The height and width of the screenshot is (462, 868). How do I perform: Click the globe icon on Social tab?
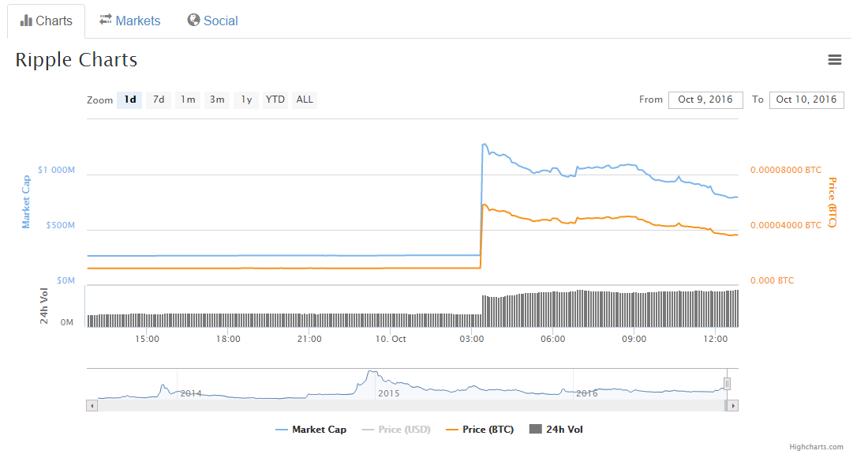[193, 20]
